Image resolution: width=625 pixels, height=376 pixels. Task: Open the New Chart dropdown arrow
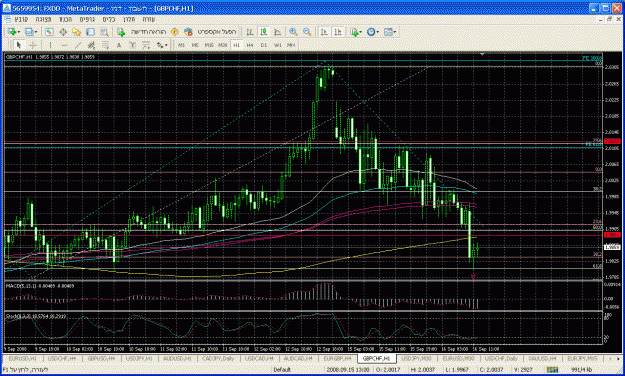point(19,32)
